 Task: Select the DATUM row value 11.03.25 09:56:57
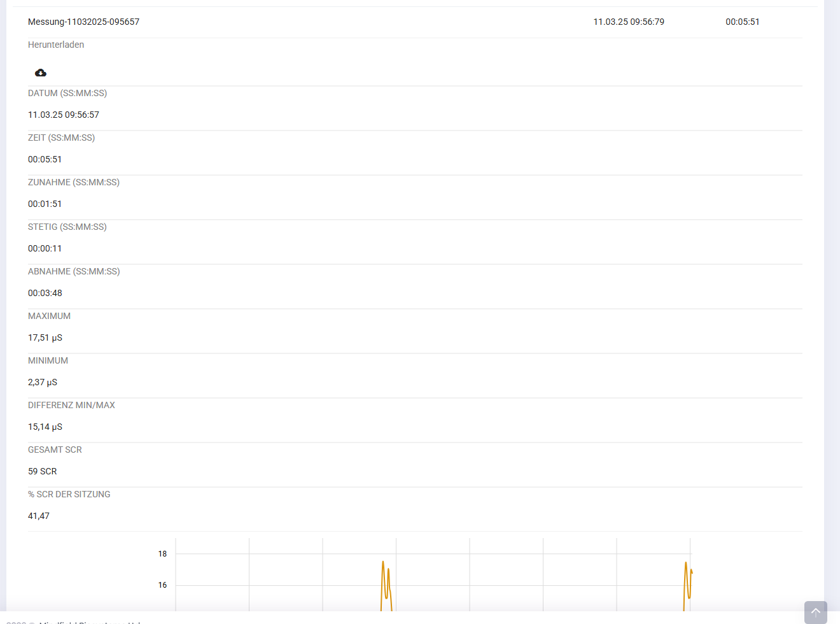(x=64, y=115)
